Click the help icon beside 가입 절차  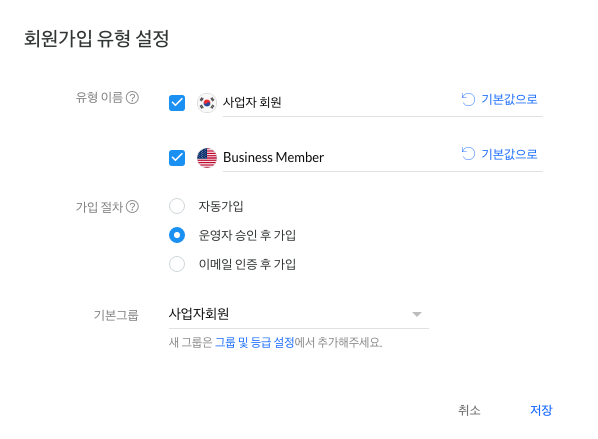[x=132, y=207]
